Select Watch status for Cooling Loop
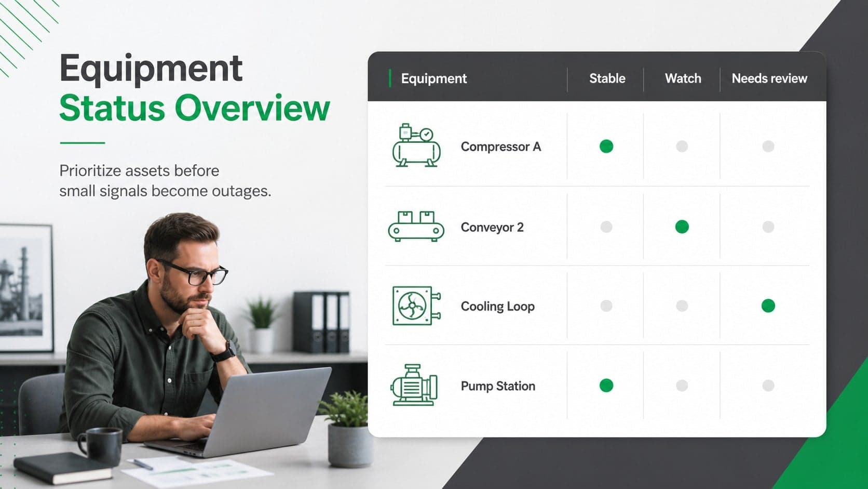 click(x=682, y=306)
